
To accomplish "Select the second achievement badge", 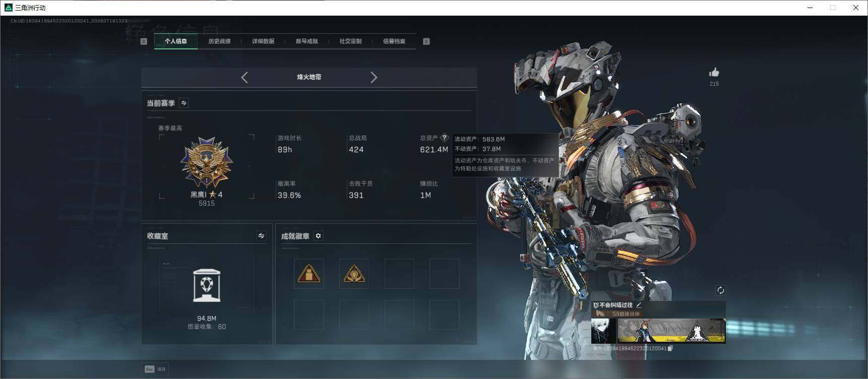I will [354, 274].
